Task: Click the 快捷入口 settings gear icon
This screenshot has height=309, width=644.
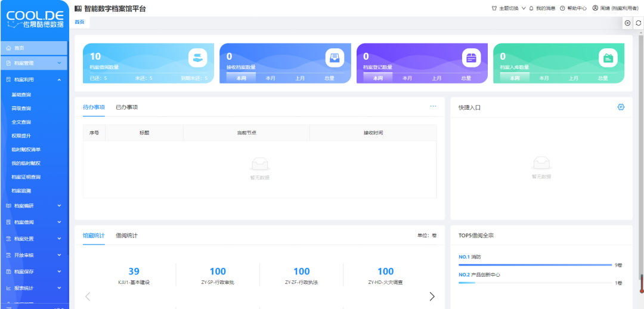Action: point(621,107)
